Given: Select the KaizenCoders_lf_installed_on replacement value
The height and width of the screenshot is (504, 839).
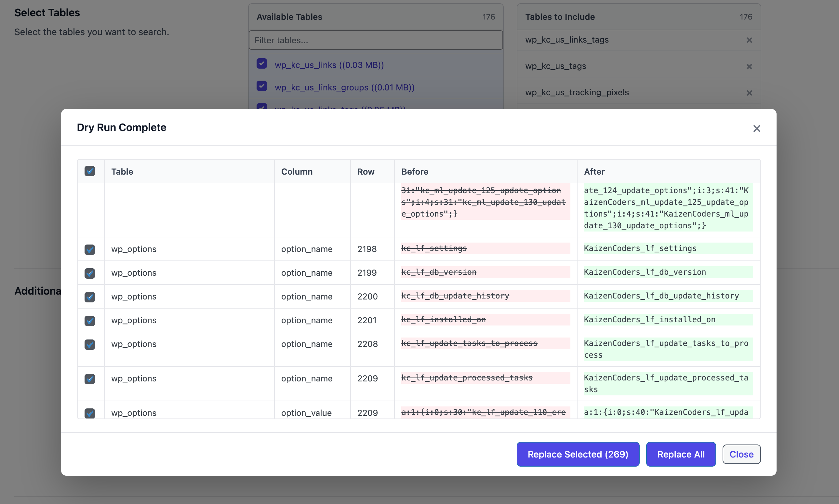Looking at the screenshot, I should [650, 320].
